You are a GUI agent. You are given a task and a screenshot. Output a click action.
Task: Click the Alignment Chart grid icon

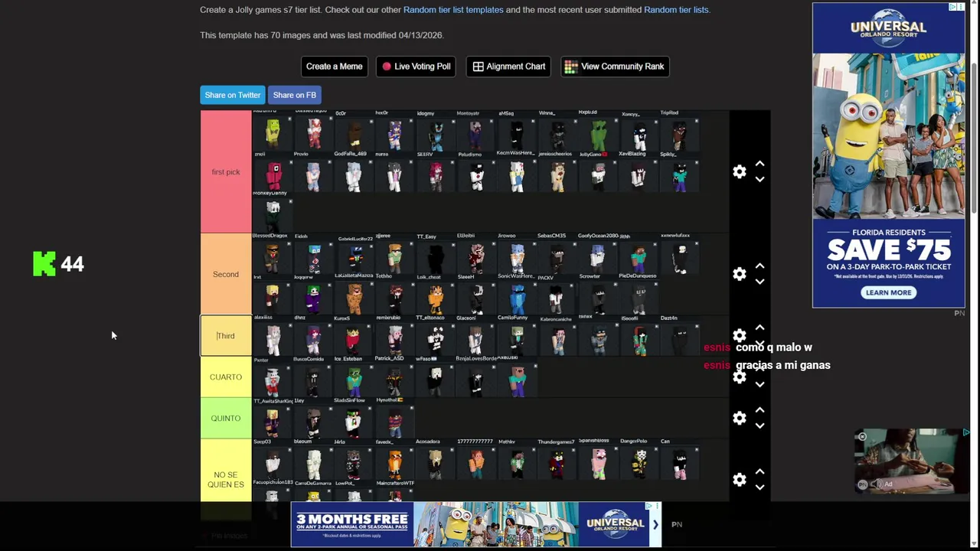click(478, 67)
